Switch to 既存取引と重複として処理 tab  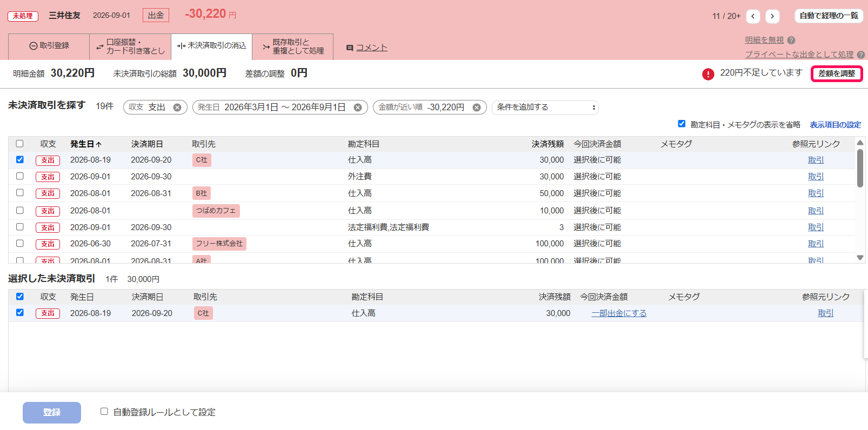coord(293,46)
